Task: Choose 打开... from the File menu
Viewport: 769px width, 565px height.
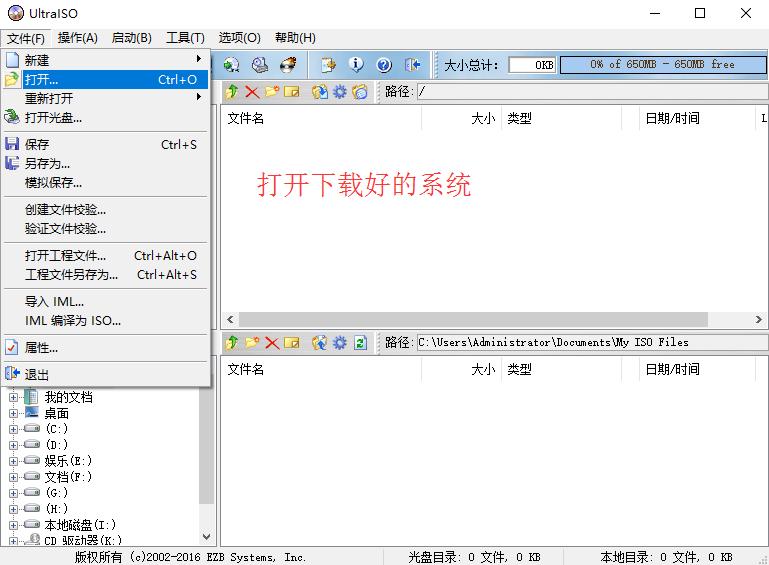Action: 106,79
